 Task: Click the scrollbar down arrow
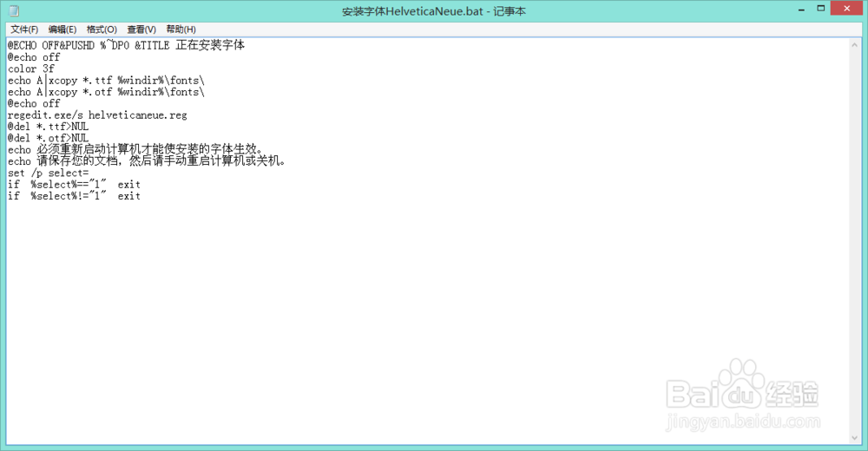click(855, 438)
